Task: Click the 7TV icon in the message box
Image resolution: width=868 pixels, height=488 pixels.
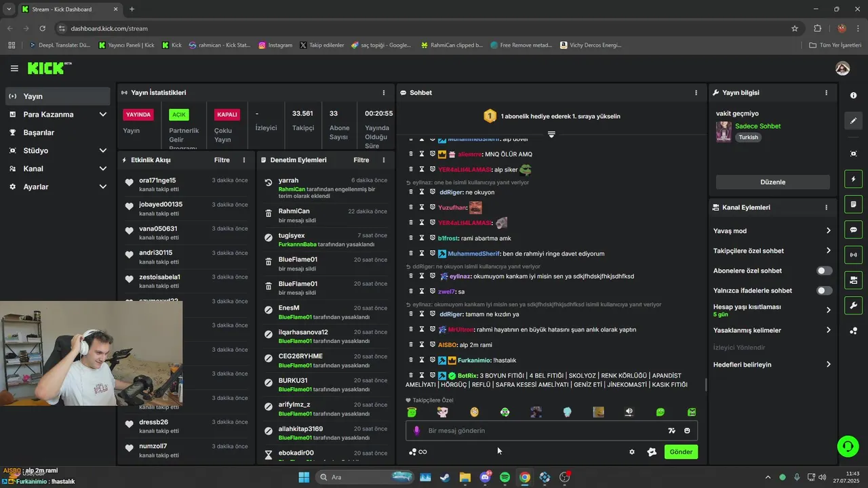Action: (x=671, y=430)
